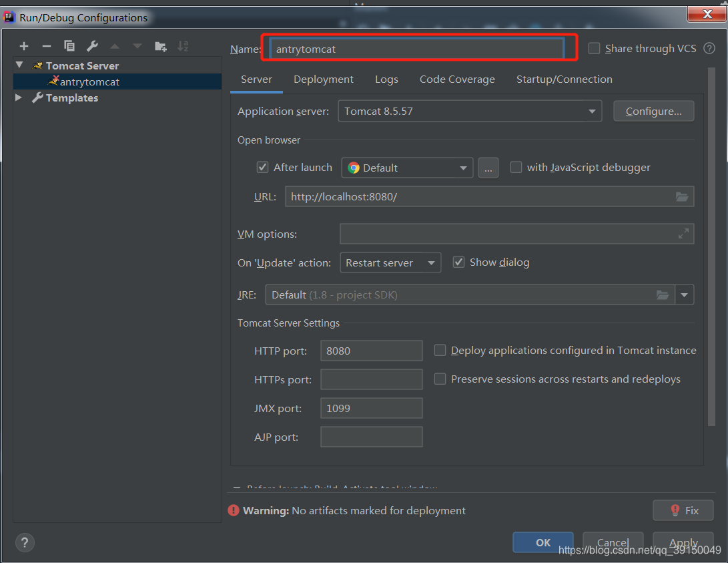Select Tomcat Server tree item

click(82, 65)
